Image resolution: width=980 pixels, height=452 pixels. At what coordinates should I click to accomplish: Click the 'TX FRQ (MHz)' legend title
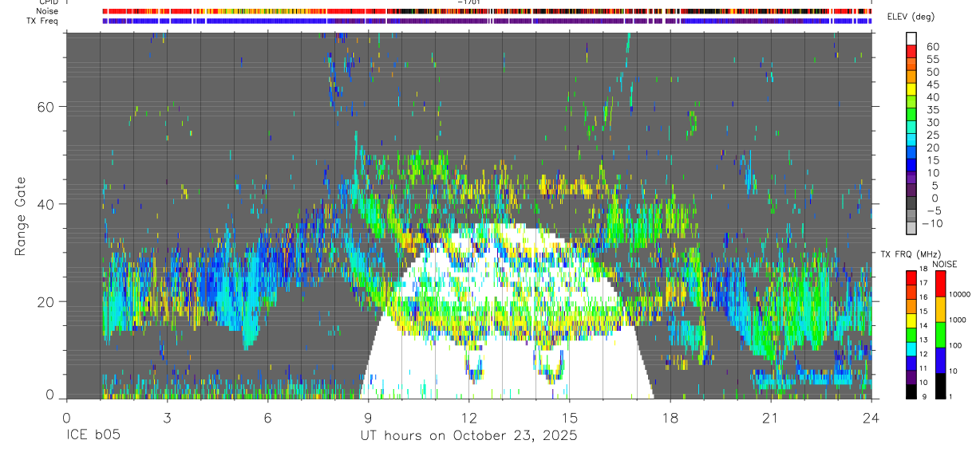(x=911, y=254)
